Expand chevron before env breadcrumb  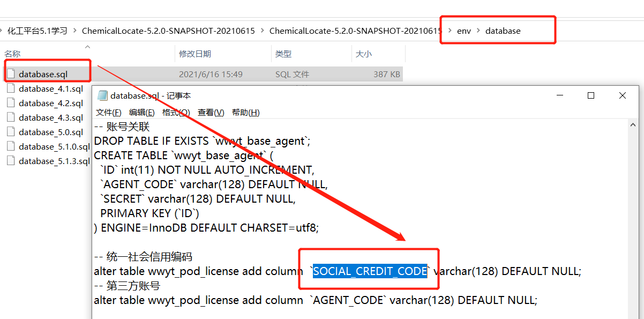pos(450,31)
